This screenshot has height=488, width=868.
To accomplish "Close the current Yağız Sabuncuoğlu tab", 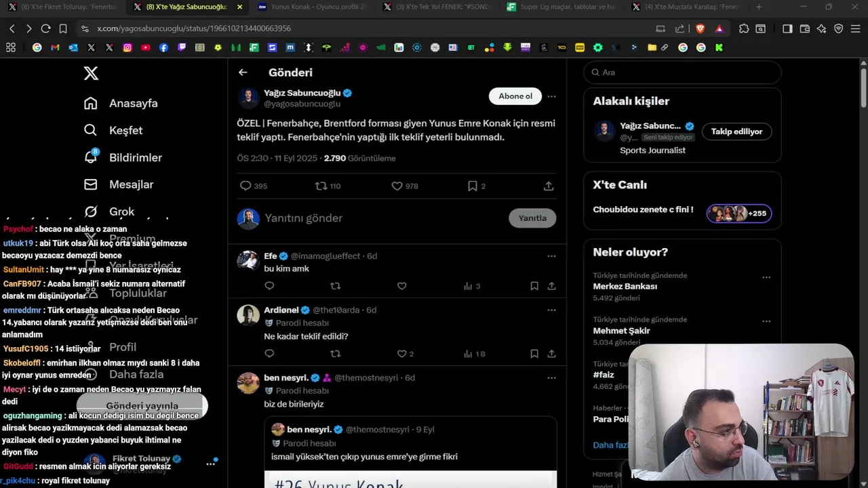I will [x=239, y=7].
